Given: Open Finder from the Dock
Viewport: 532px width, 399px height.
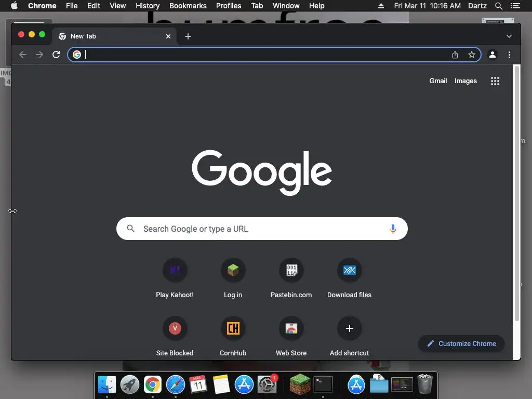Looking at the screenshot, I should pos(107,384).
